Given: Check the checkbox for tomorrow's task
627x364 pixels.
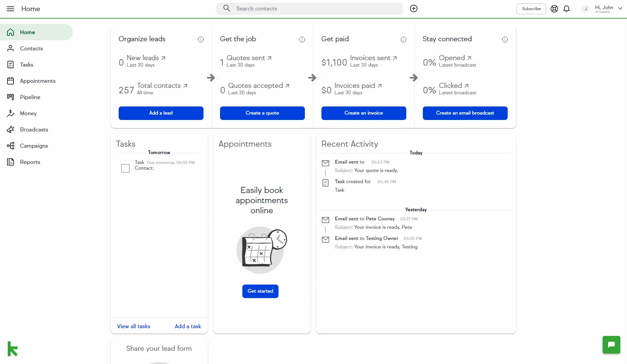Looking at the screenshot, I should [x=125, y=168].
